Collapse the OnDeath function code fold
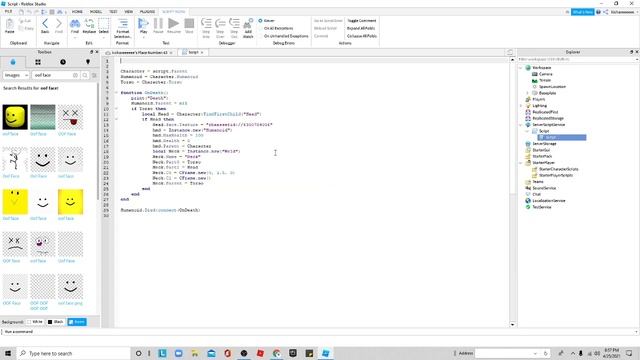Image resolution: width=640 pixels, height=360 pixels. 116,93
